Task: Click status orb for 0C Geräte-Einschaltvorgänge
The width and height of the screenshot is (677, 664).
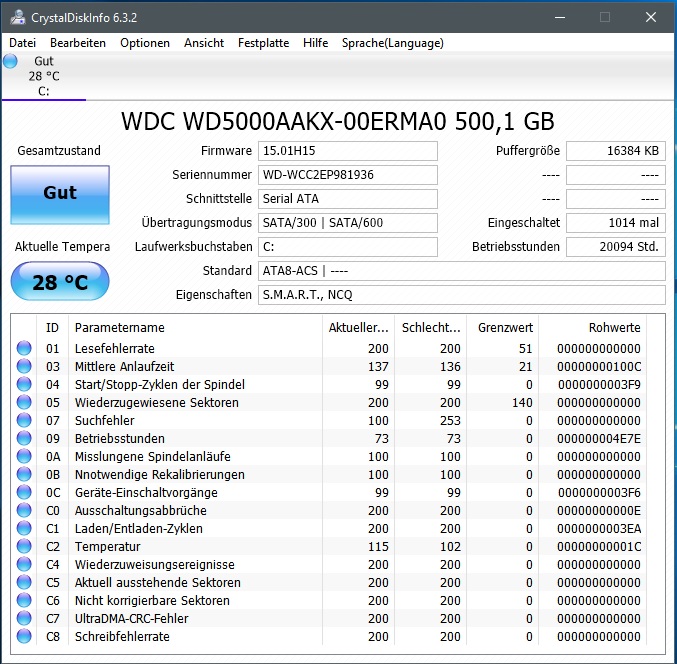Action: [24, 493]
